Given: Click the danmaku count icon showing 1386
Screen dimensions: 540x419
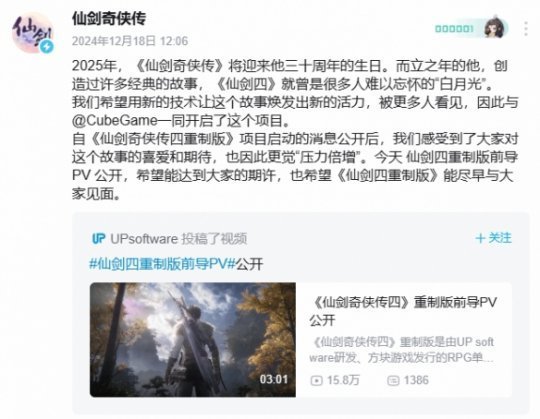Looking at the screenshot, I should (393, 380).
